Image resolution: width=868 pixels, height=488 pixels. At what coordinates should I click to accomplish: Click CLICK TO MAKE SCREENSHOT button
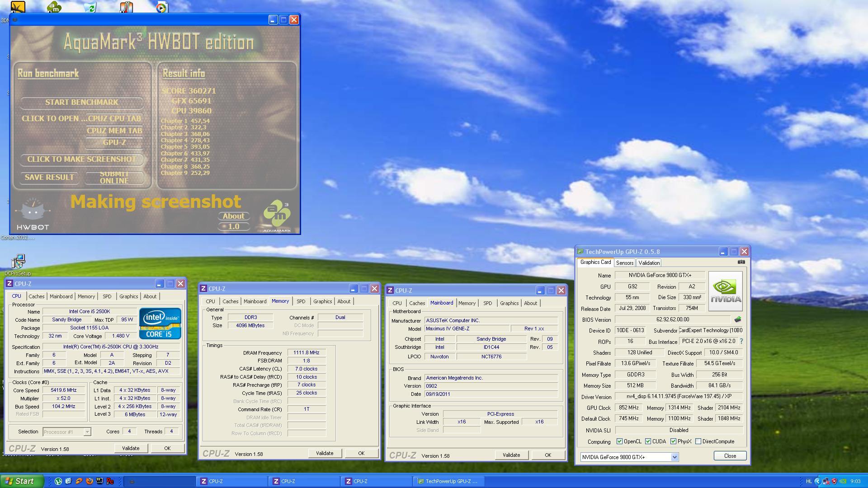click(x=82, y=159)
